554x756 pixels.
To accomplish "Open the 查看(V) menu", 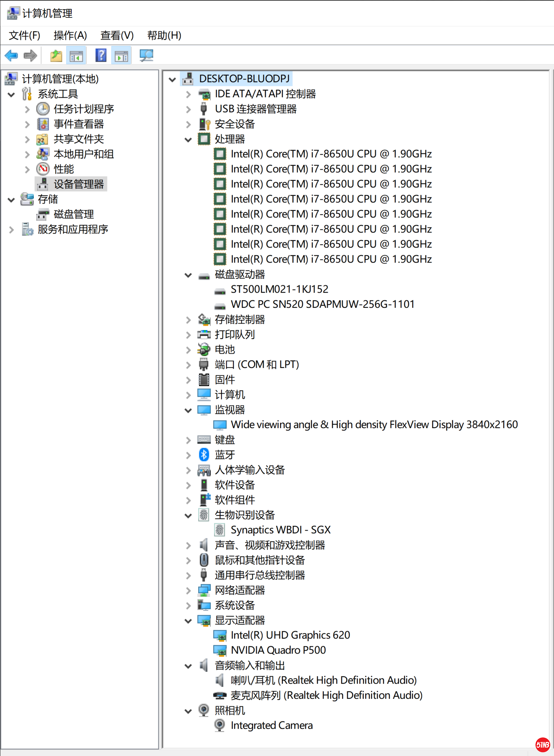I will (x=117, y=36).
